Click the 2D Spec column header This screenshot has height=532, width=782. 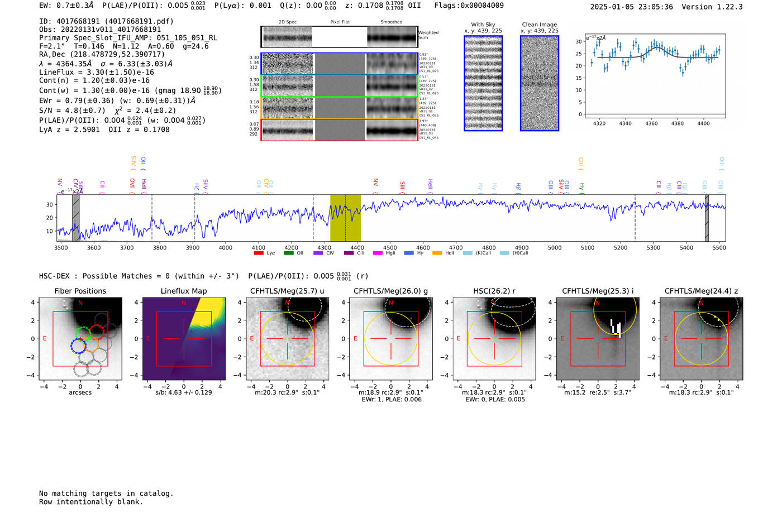tap(288, 22)
